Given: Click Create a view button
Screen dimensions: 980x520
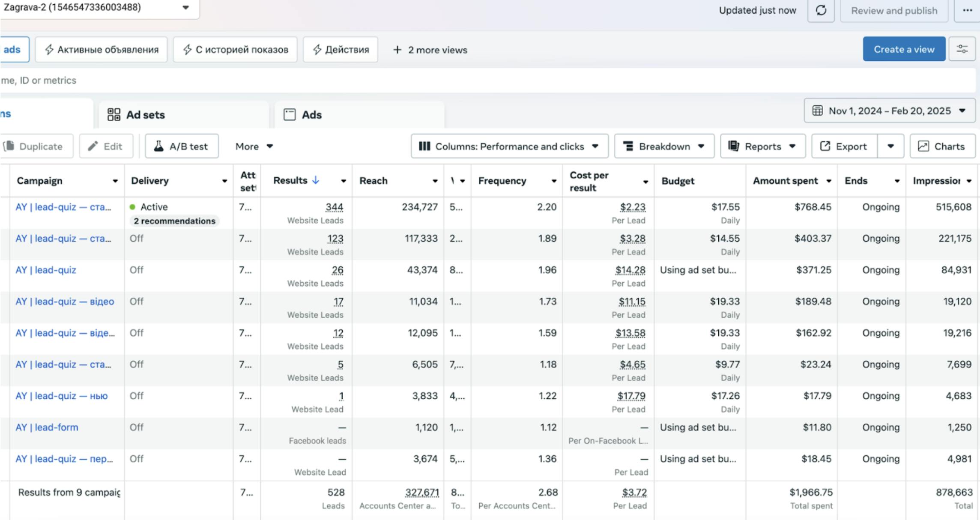Looking at the screenshot, I should 904,49.
